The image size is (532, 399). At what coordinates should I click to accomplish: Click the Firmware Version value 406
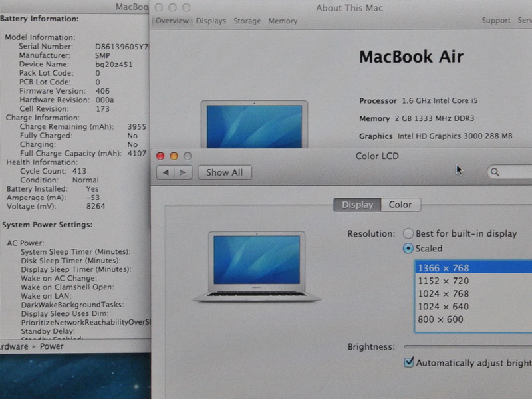pyautogui.click(x=102, y=91)
